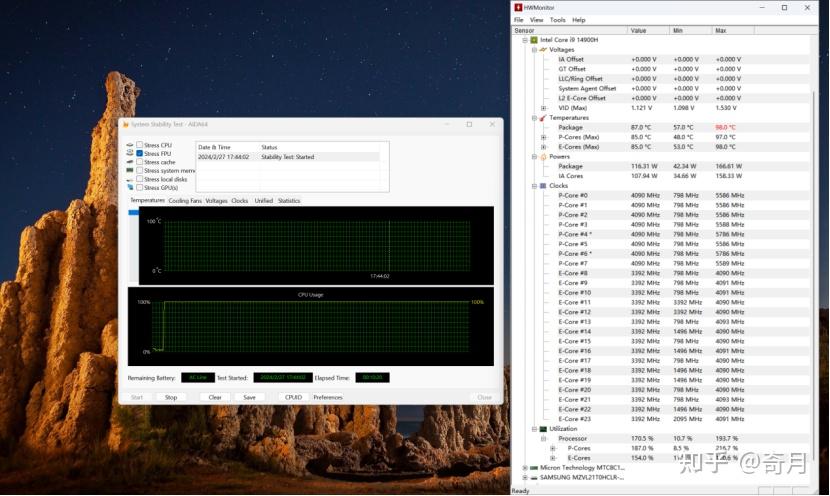Collapse the Powers group in HWMonitor

coord(534,157)
